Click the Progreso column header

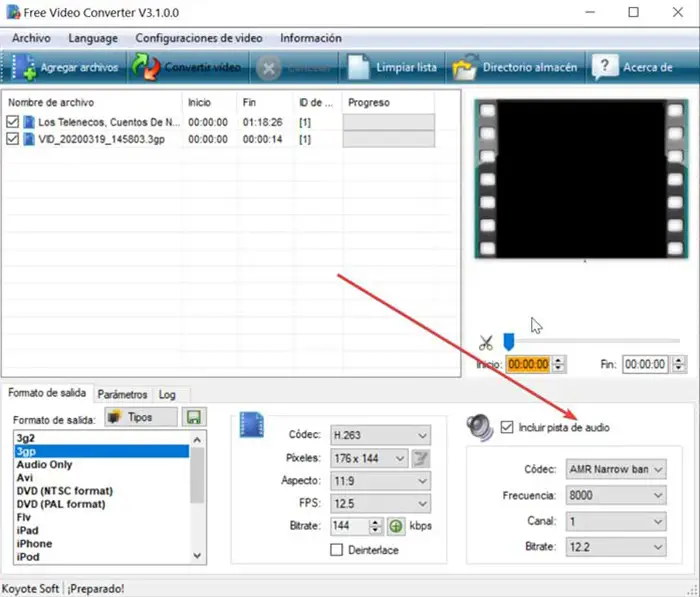pyautogui.click(x=388, y=103)
